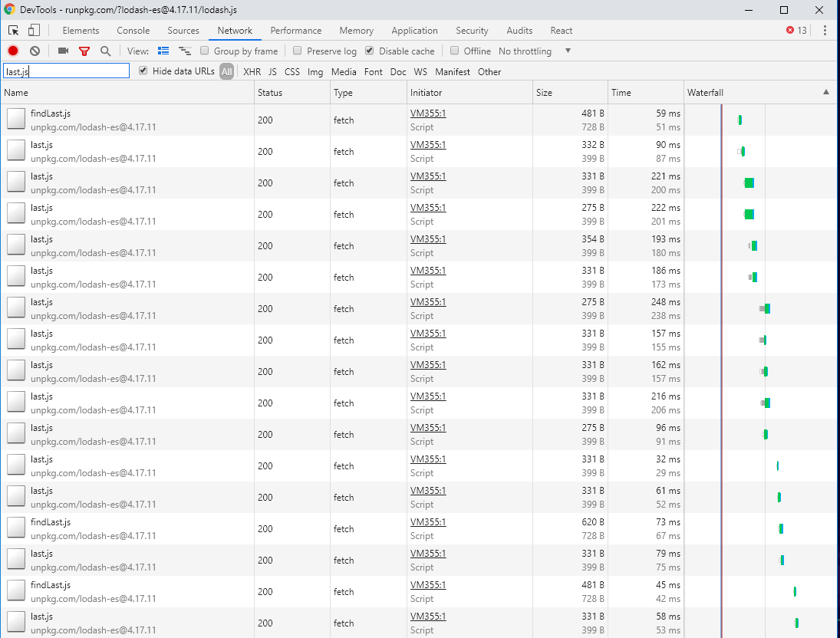
Task: Toggle the red filter funnel icon
Action: tap(84, 51)
